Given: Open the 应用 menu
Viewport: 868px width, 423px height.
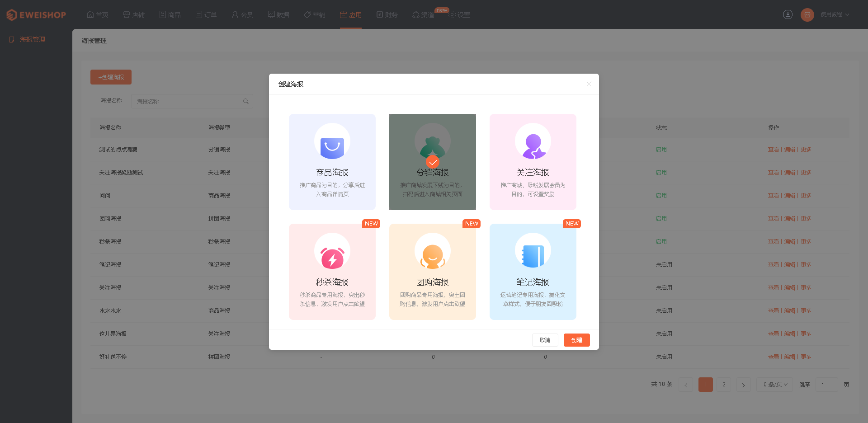Looking at the screenshot, I should pos(351,15).
